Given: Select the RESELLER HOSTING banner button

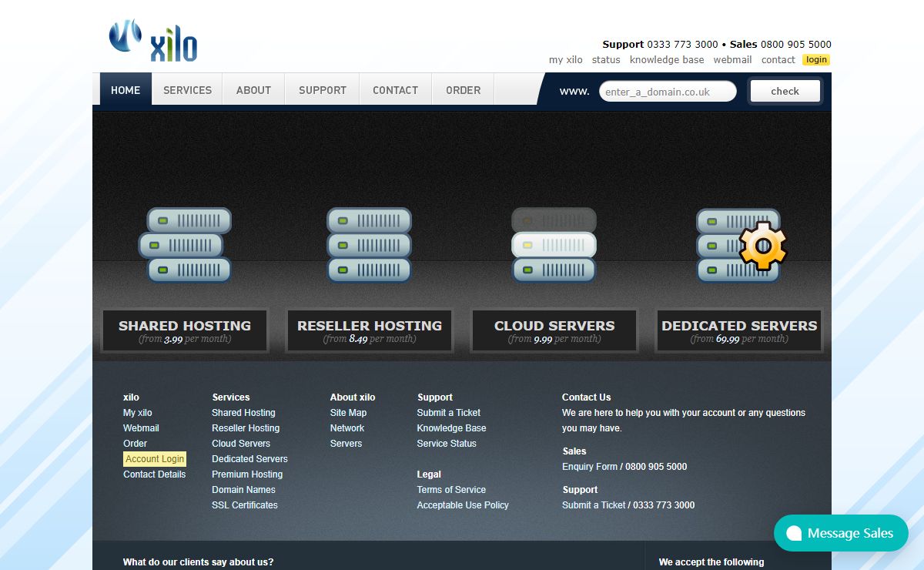Looking at the screenshot, I should click(x=370, y=331).
